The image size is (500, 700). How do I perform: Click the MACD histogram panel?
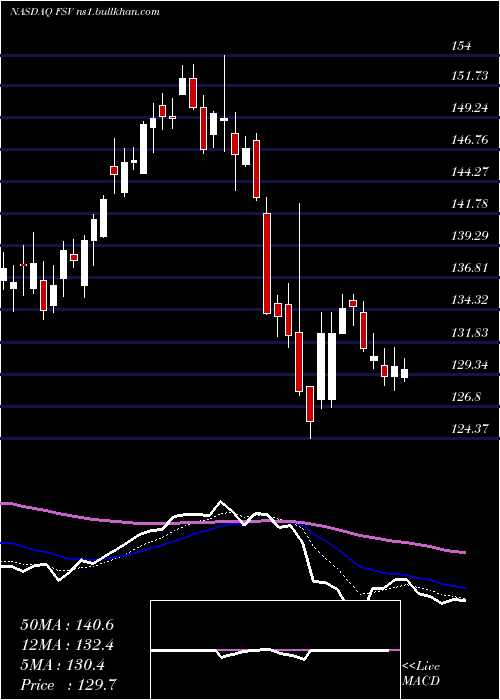[x=275, y=650]
